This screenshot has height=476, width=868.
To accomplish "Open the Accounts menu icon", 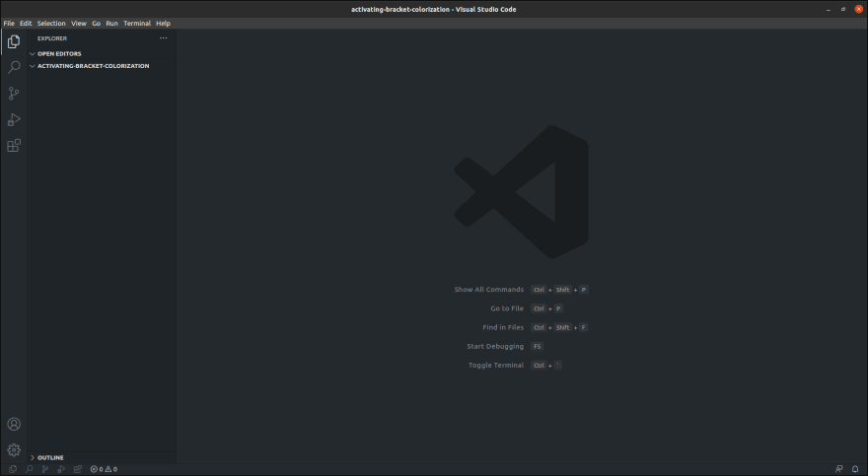I will tap(14, 424).
